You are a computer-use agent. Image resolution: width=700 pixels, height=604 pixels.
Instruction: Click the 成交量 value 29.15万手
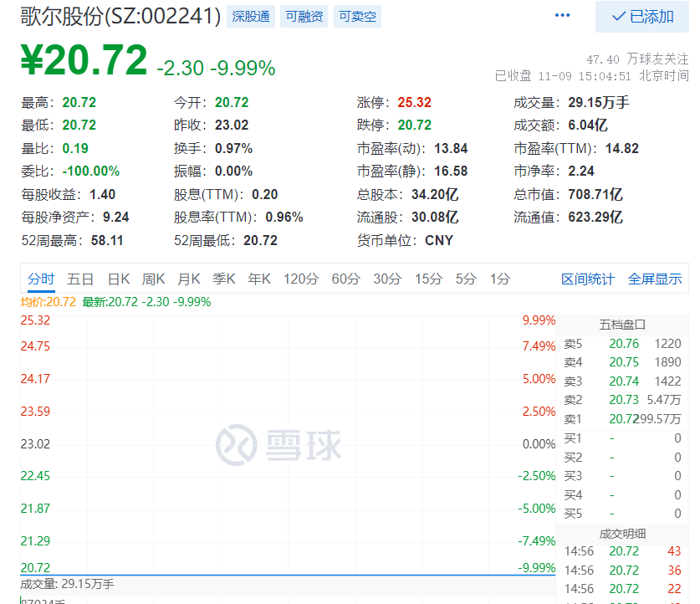point(599,102)
